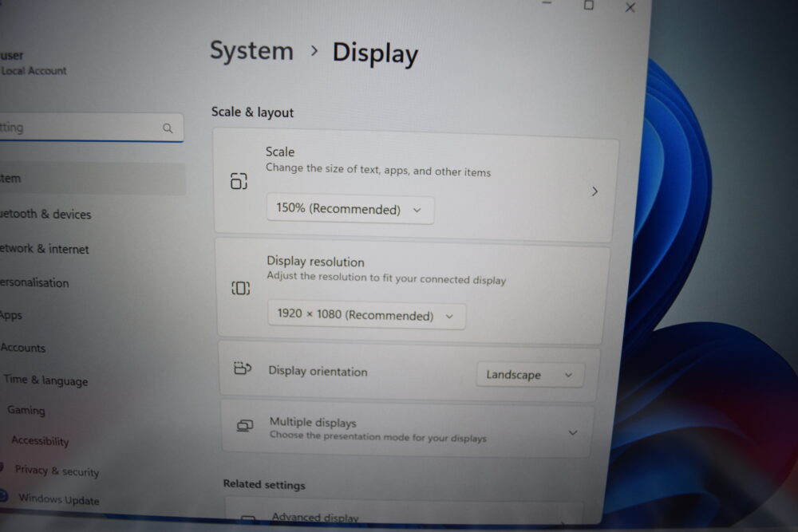Click the Display orientation label
This screenshot has height=532, width=798.
(318, 371)
